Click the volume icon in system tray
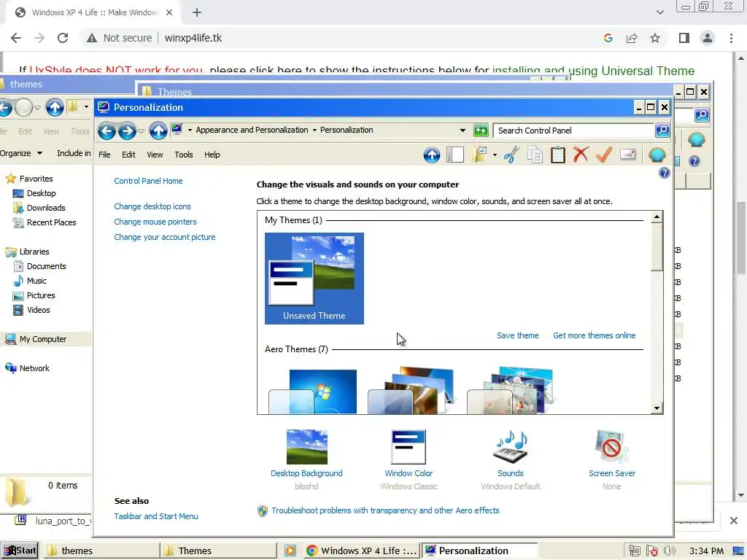The image size is (747, 560). click(670, 551)
